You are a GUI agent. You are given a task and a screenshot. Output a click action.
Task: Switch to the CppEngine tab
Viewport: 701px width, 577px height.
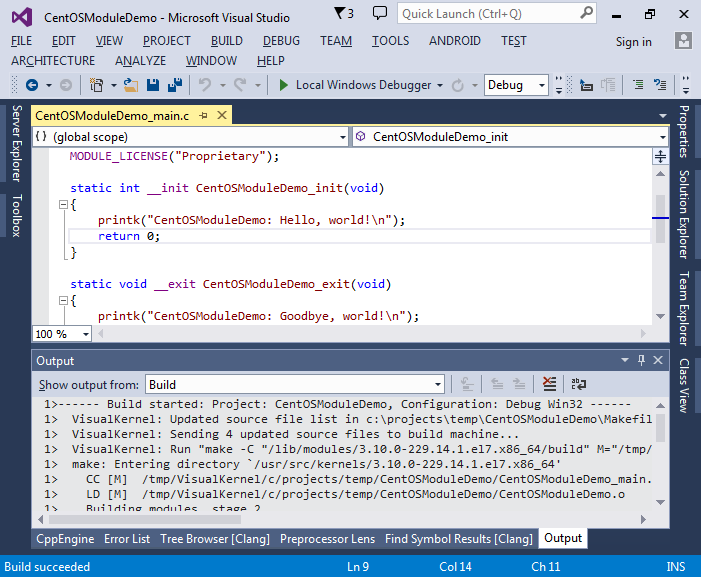pos(65,539)
